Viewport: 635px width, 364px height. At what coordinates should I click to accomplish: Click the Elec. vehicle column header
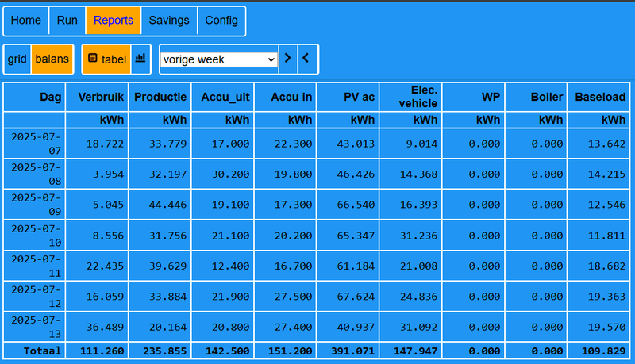coord(410,97)
